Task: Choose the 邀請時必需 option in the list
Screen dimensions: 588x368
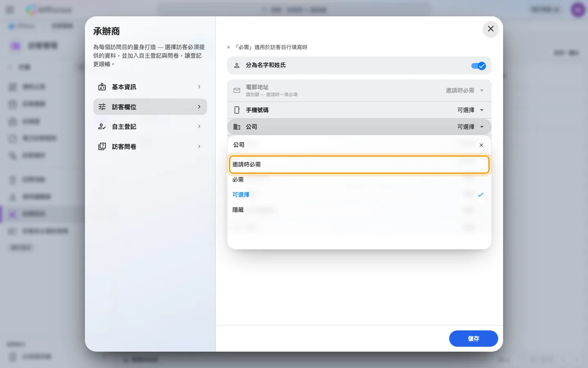Action: [359, 164]
